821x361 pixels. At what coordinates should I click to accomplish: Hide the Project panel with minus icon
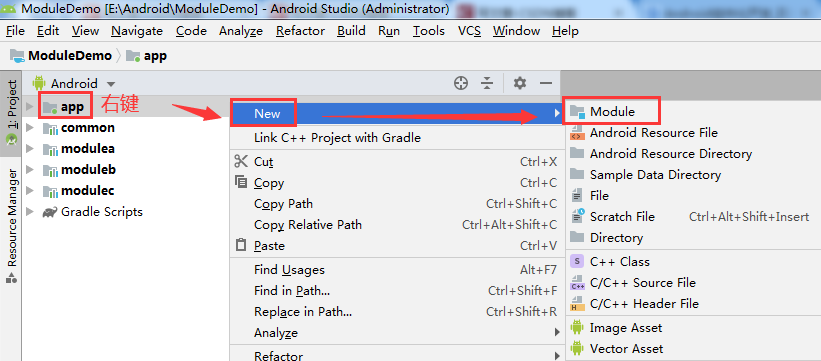click(x=546, y=83)
